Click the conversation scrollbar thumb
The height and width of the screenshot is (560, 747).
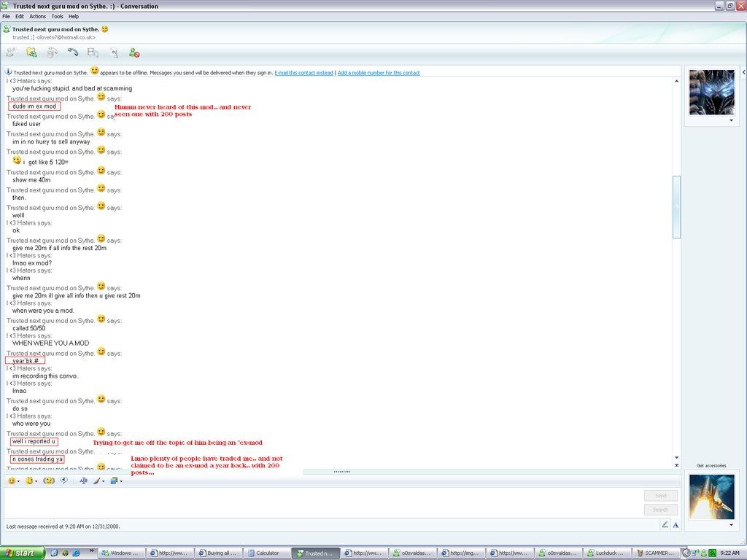676,206
